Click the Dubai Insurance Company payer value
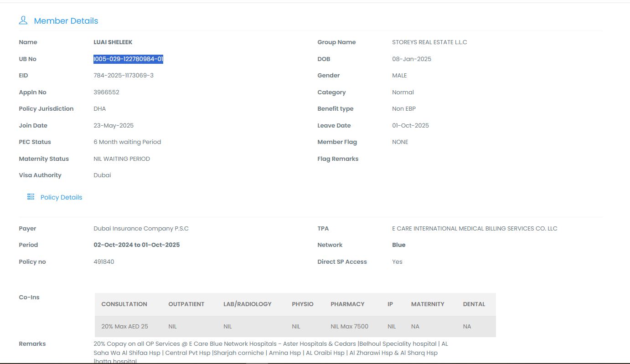The width and height of the screenshot is (630, 364). (x=141, y=229)
